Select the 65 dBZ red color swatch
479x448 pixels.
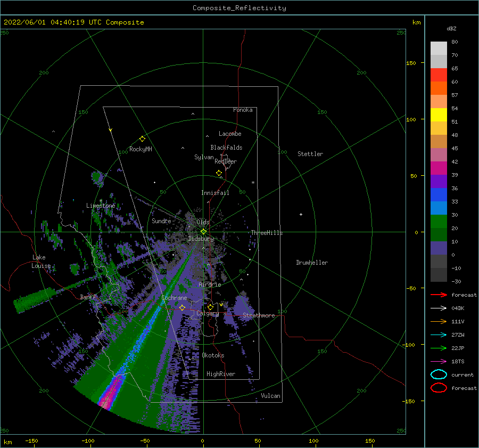[439, 75]
